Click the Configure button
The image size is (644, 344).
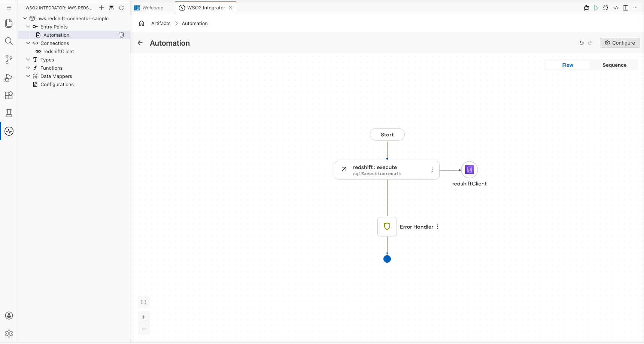[620, 43]
